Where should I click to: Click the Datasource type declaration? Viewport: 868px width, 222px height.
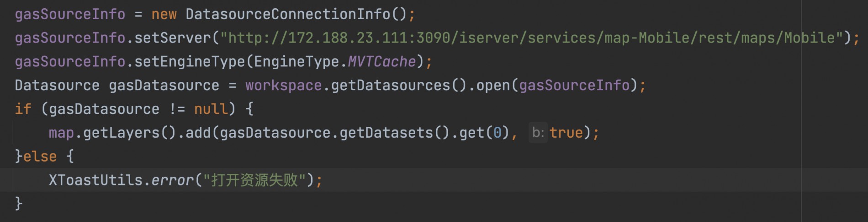pos(57,86)
